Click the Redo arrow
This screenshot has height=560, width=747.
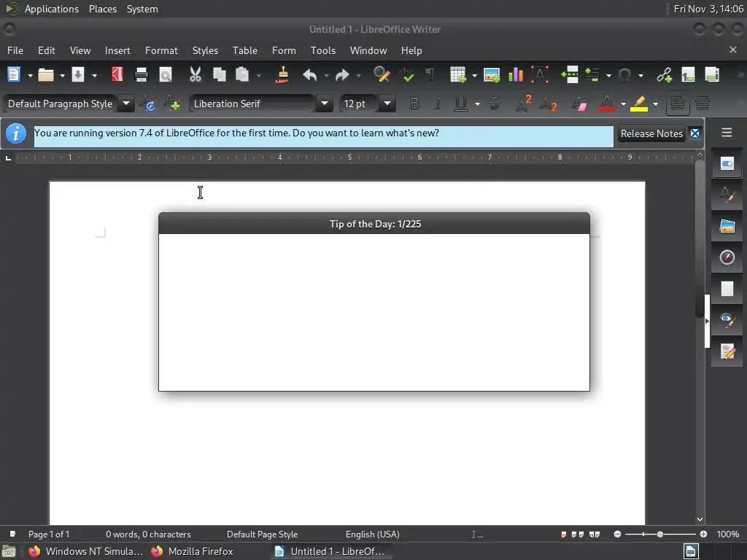(342, 75)
